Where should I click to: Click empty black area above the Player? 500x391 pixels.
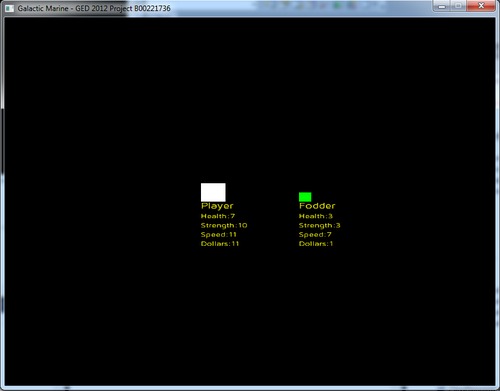coord(213,100)
